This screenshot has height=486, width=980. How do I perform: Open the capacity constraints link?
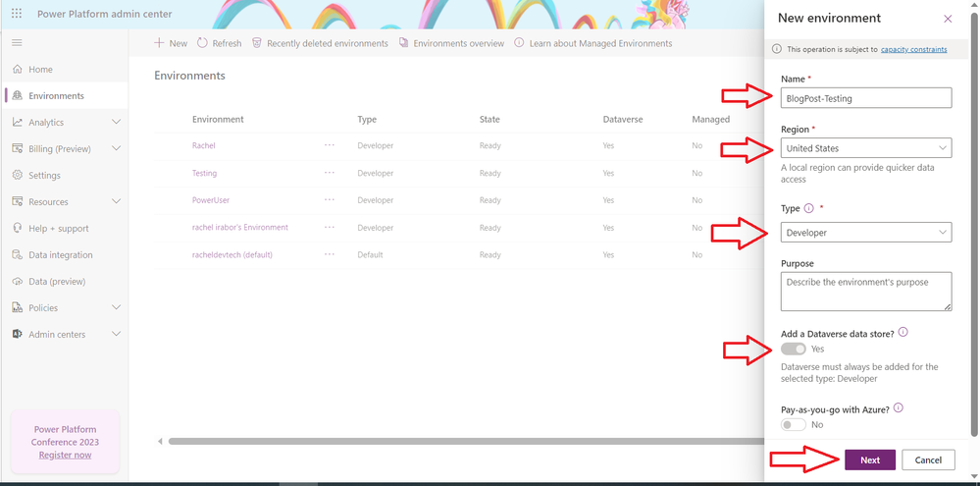tap(913, 49)
